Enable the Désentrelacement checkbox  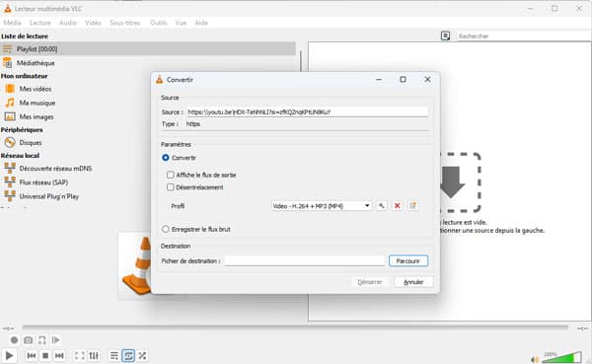click(171, 186)
